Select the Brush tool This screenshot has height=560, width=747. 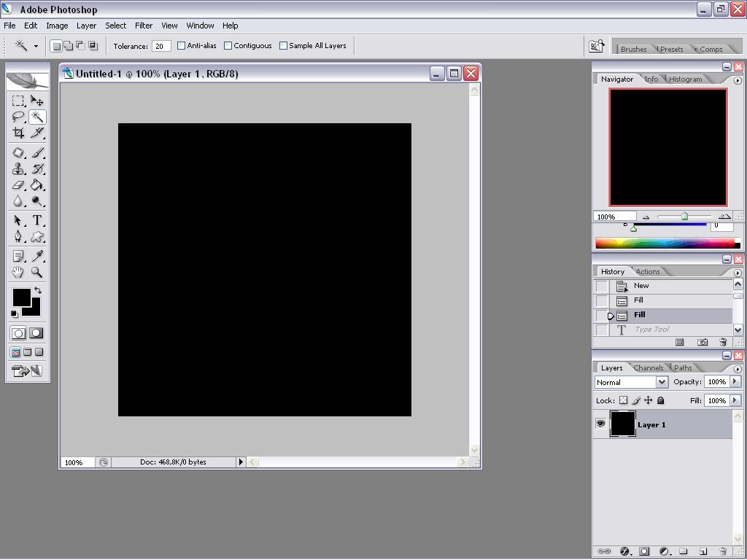coord(36,152)
